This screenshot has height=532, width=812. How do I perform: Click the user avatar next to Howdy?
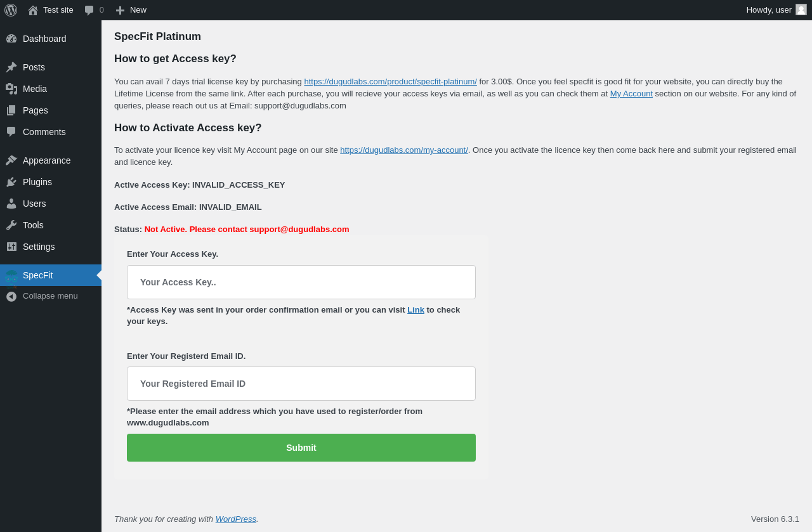tap(801, 10)
